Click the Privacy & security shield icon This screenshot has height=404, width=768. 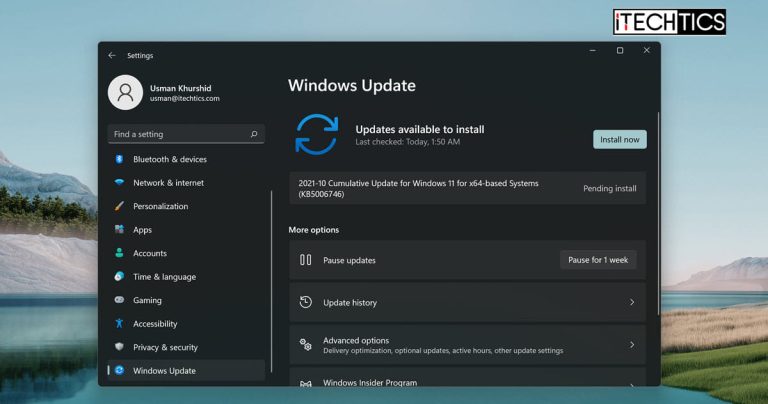coord(119,347)
